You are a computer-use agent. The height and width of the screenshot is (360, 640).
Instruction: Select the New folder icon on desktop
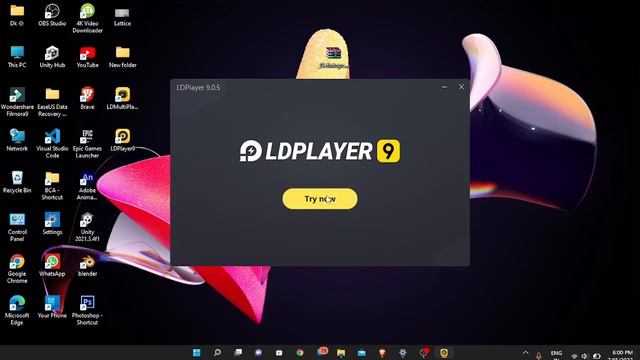(122, 57)
